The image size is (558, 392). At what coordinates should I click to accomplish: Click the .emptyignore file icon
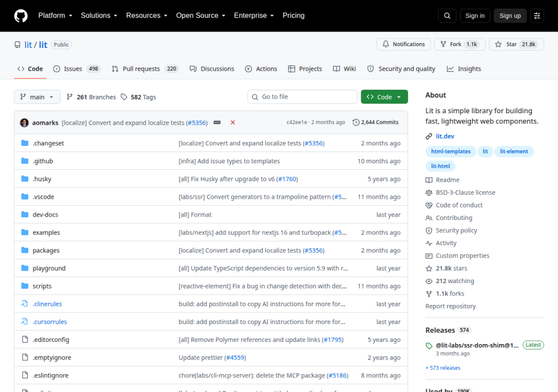(x=25, y=357)
